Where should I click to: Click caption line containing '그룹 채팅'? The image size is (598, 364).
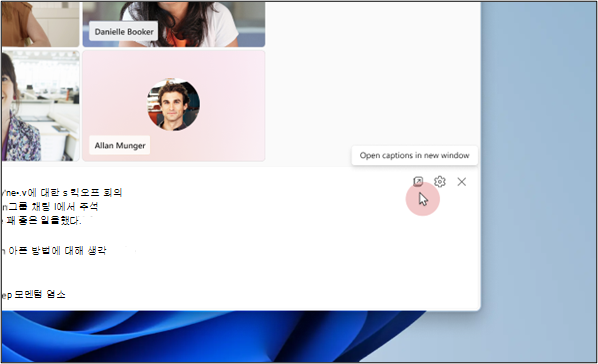[50, 207]
